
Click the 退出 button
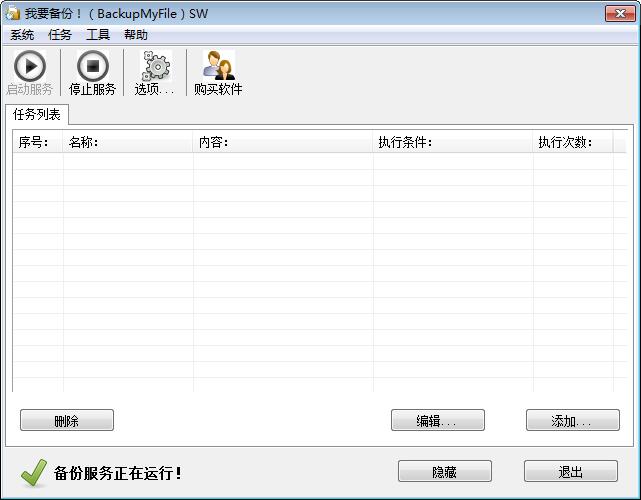tap(571, 471)
